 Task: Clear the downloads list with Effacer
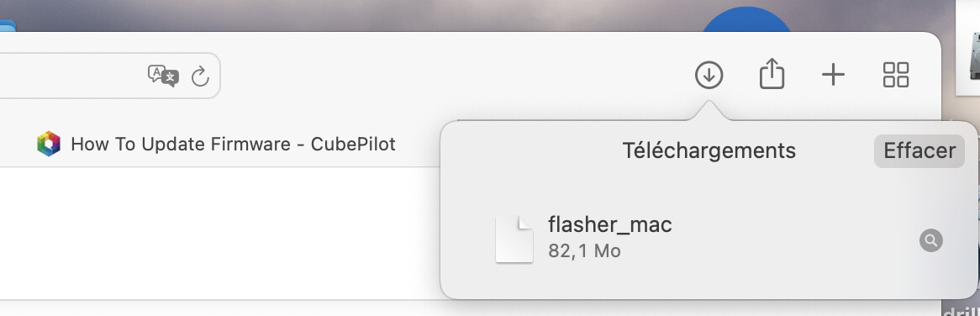(919, 150)
